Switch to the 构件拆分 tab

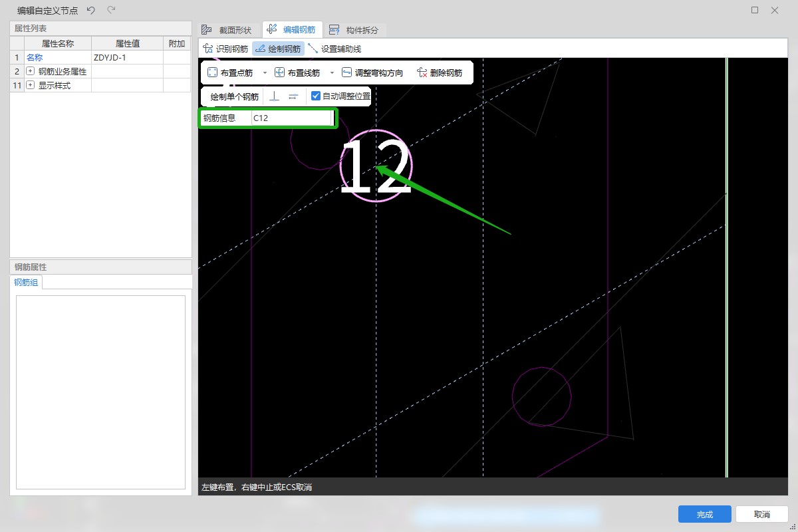354,30
